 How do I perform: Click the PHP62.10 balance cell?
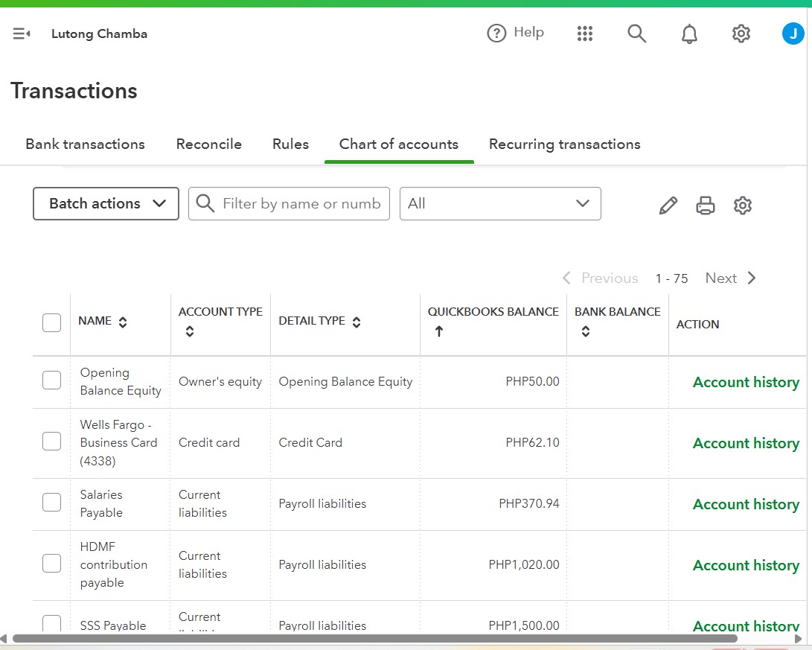point(532,443)
